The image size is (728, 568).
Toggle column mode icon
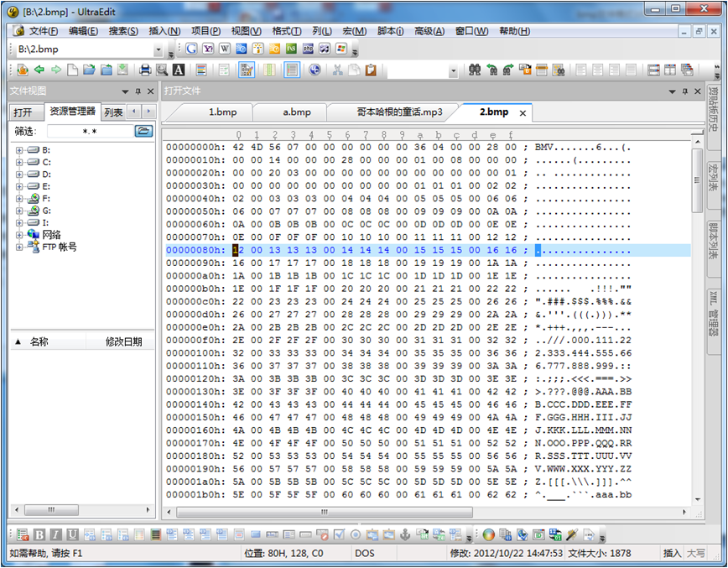tap(269, 70)
